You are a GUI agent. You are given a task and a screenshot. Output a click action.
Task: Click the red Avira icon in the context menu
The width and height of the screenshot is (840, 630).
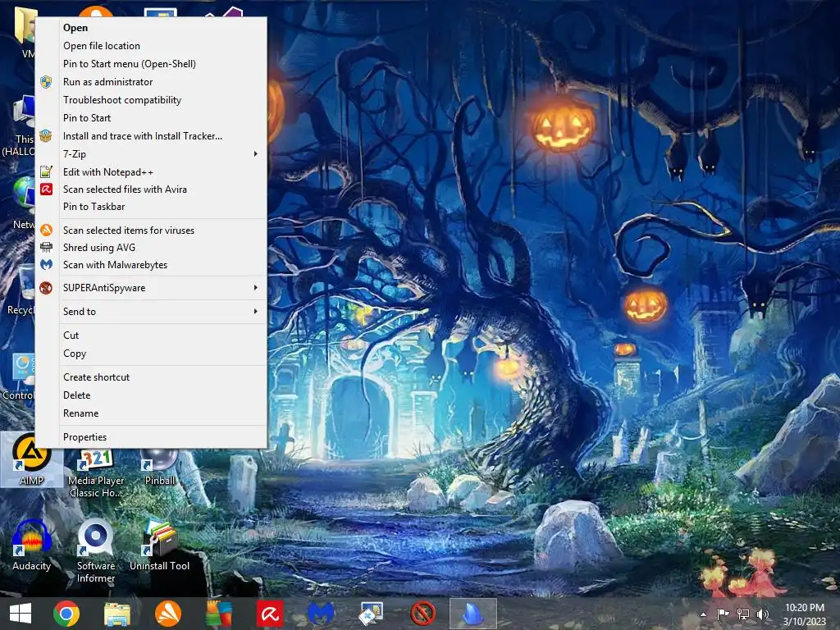[47, 189]
